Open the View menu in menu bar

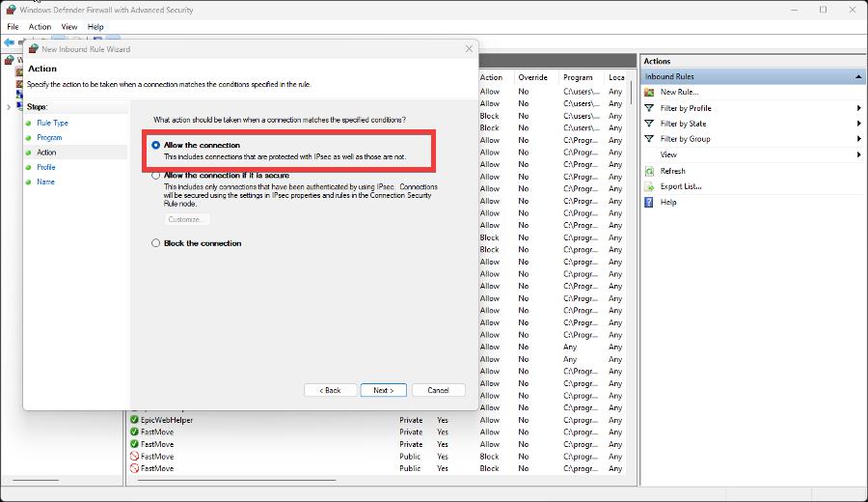click(69, 27)
